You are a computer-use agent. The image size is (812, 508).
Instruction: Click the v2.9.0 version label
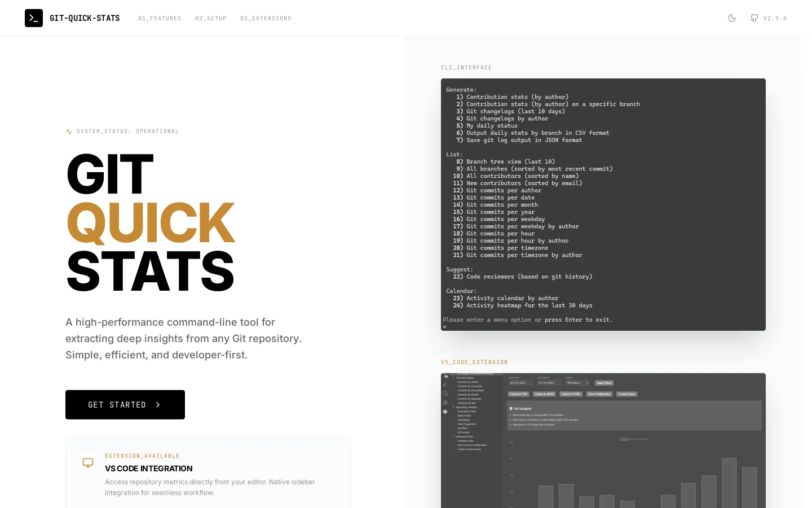(775, 19)
